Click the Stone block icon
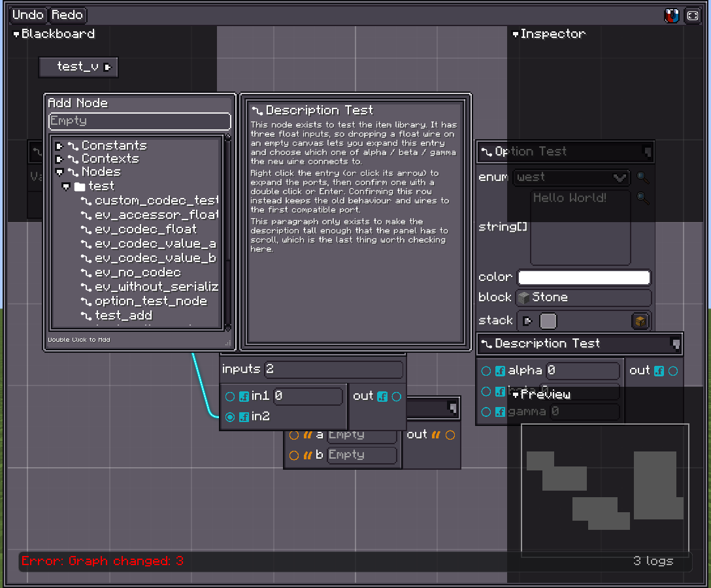 tap(523, 298)
